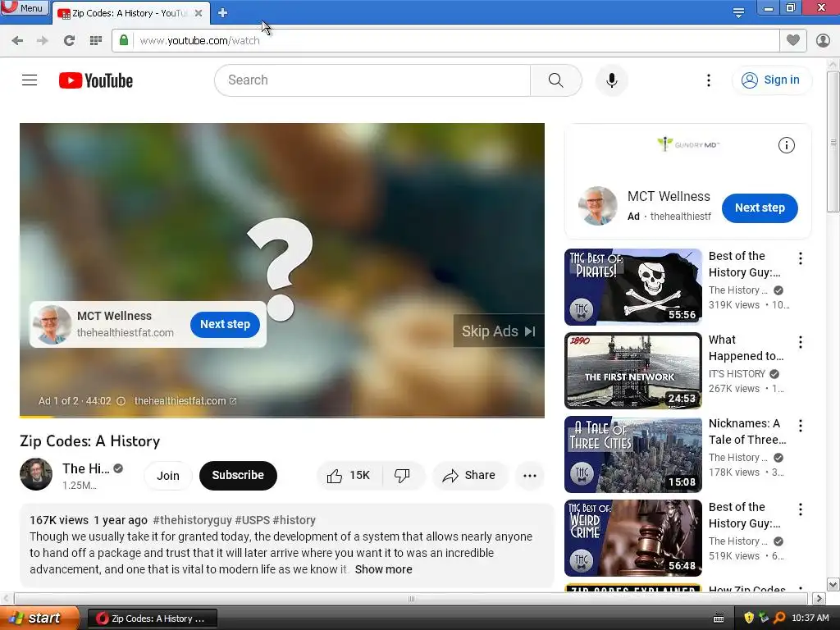Open more actions ellipsis under video
The image size is (840, 630).
point(529,476)
